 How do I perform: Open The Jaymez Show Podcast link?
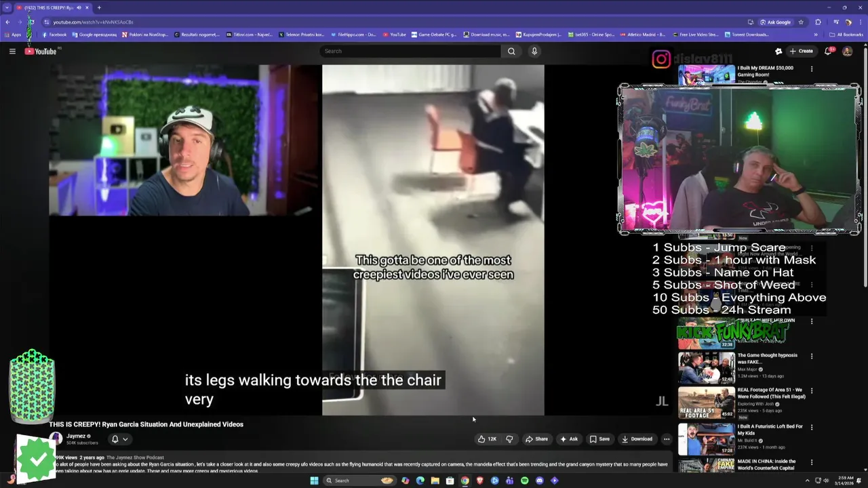(x=135, y=457)
